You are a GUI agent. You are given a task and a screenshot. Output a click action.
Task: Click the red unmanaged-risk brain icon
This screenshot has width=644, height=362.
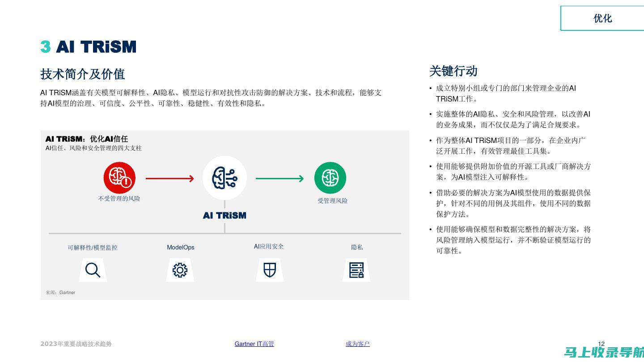coord(119,178)
